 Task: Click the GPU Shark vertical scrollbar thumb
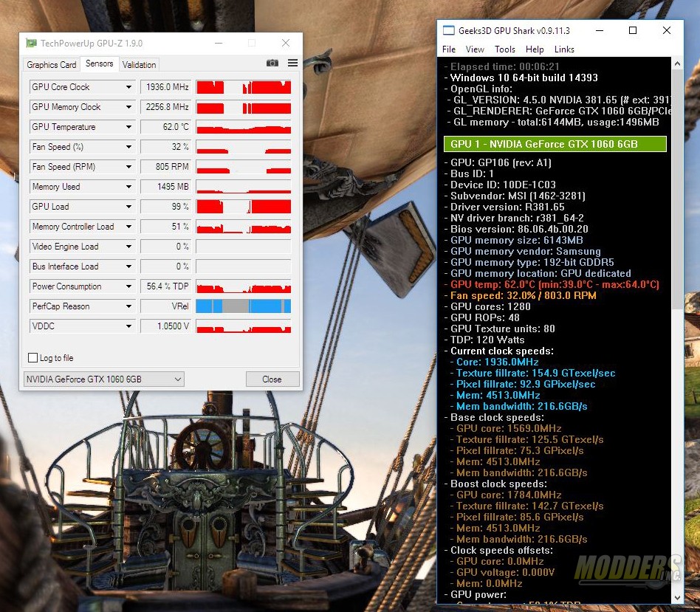click(677, 188)
